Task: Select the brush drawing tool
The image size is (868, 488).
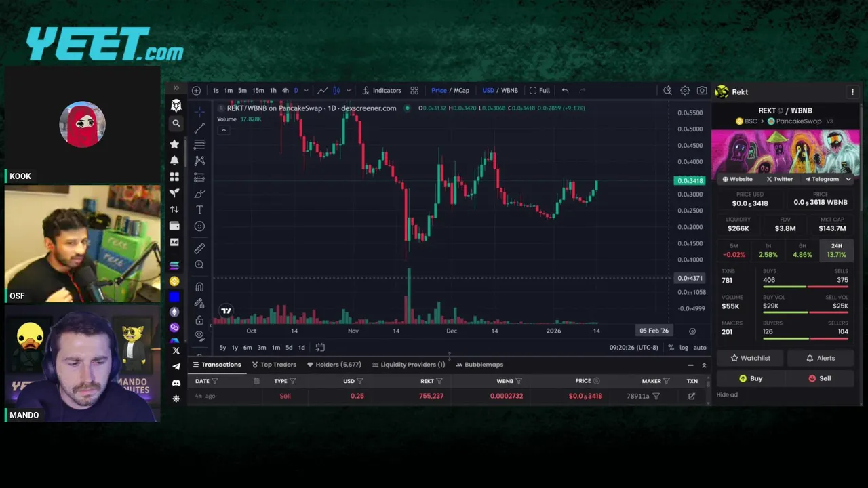Action: click(x=199, y=194)
